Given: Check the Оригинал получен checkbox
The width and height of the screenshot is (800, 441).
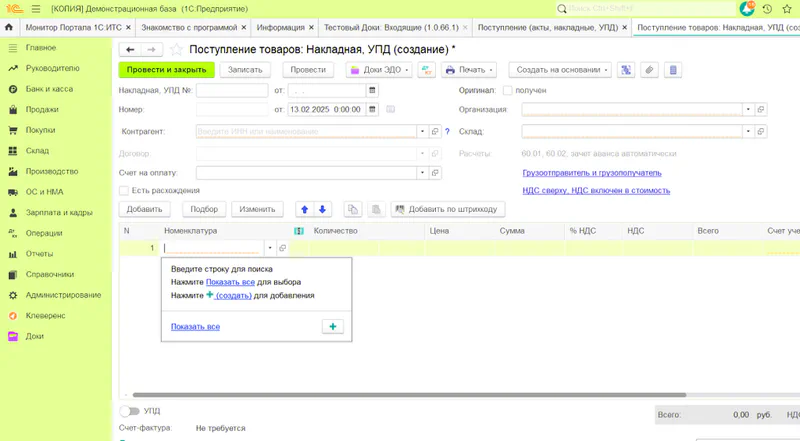Looking at the screenshot, I should pyautogui.click(x=506, y=90).
